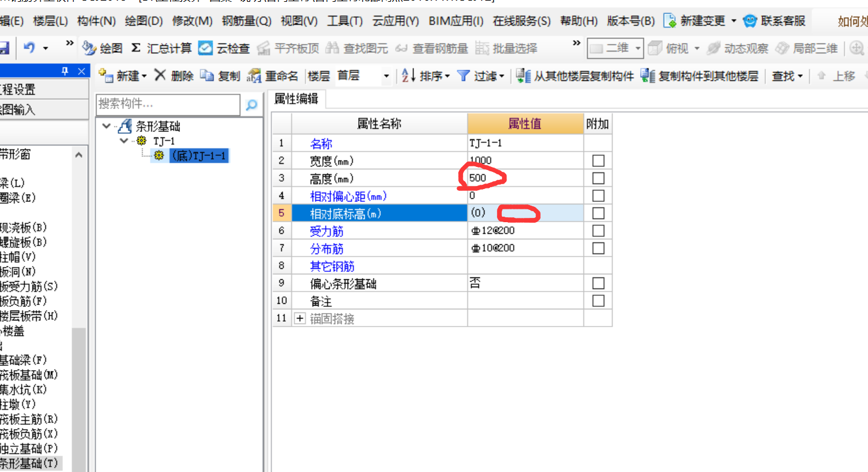Open 从其他楼层复制构件 tool
Image resolution: width=868 pixels, height=472 pixels.
pyautogui.click(x=523, y=75)
